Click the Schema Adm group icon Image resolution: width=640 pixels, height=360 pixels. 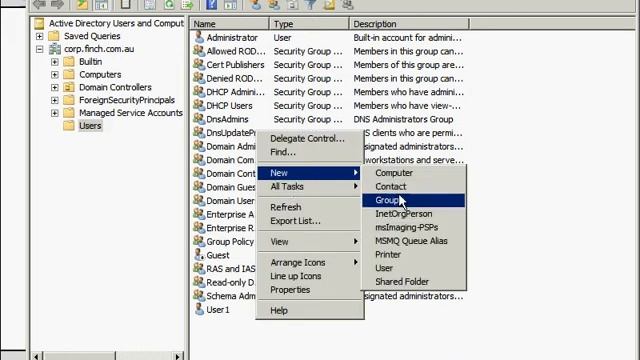[199, 296]
